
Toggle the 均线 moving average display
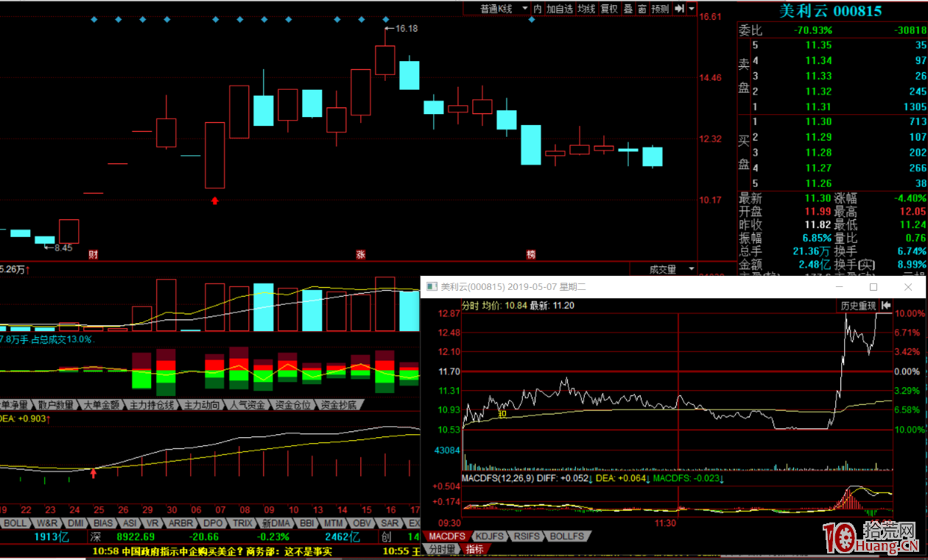coord(586,9)
